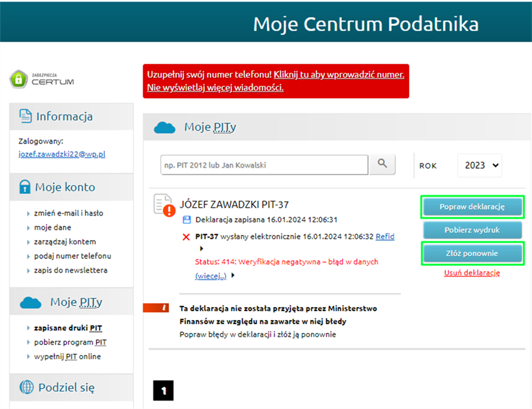Screen dimensions: 532x409
Task: Click the document error icon near JÓZEF ZAWADZKI PIT-37
Action: (163, 206)
